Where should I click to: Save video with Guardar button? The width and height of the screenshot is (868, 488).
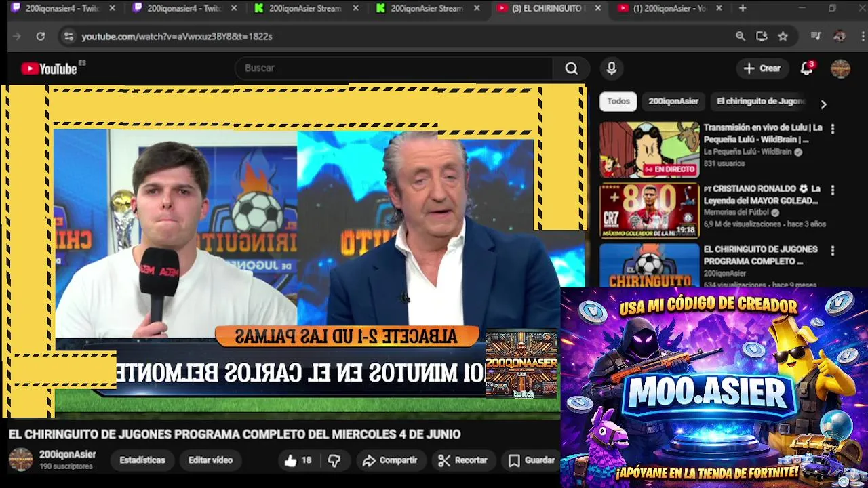[x=532, y=460]
